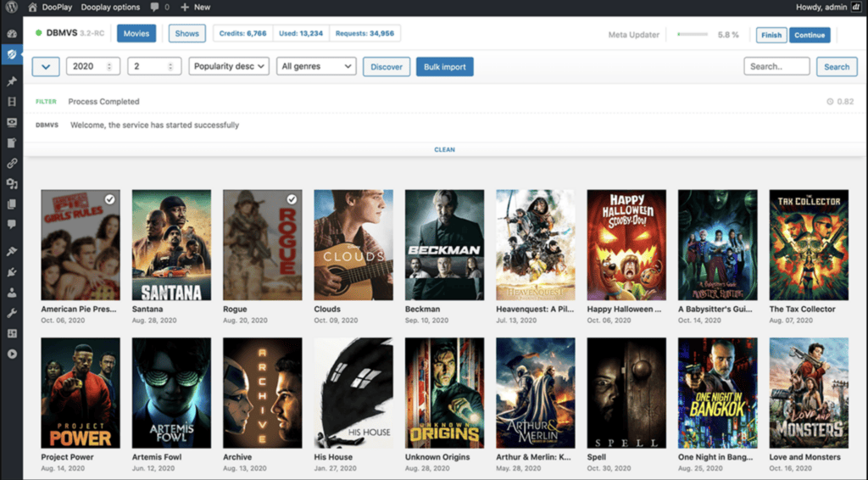Select the Santana movie poster
The width and height of the screenshot is (868, 480).
coord(171,245)
